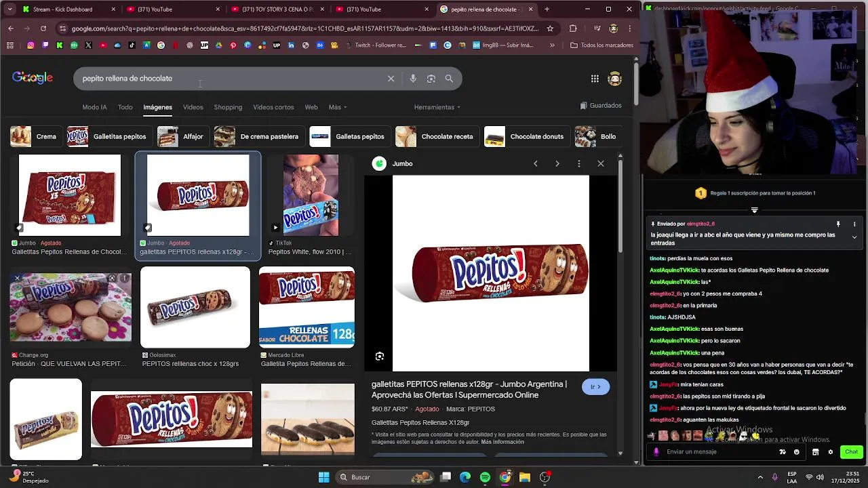Open the Chrome extensions puzzle icon

pyautogui.click(x=573, y=28)
